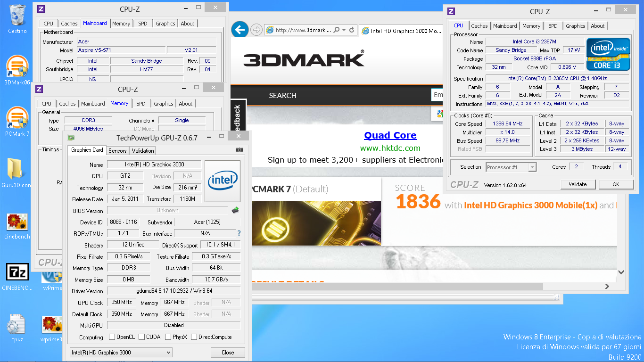Click the horizontal scrollbar right arrow
This screenshot has width=644, height=362.
(x=607, y=286)
